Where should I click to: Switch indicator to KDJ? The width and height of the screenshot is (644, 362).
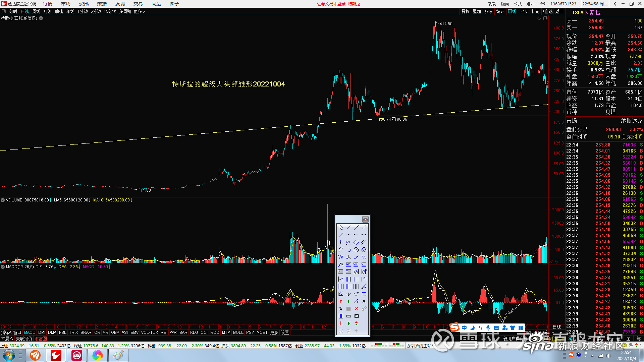click(194, 333)
